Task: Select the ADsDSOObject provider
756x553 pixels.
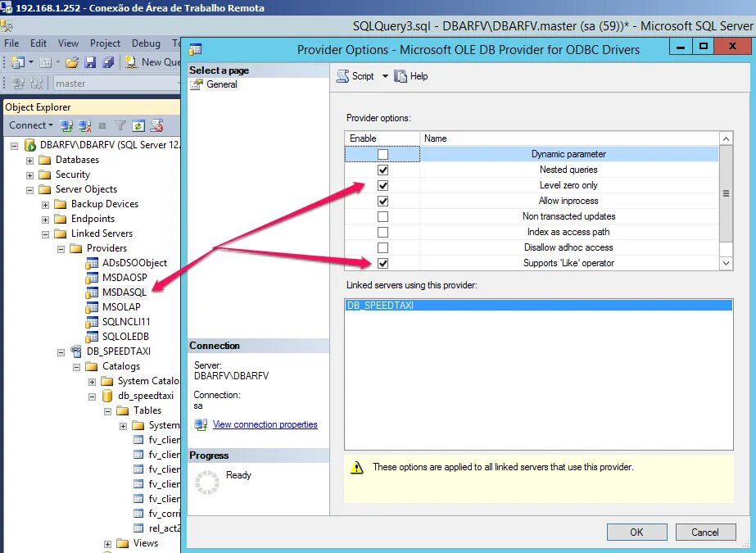Action: 134,263
